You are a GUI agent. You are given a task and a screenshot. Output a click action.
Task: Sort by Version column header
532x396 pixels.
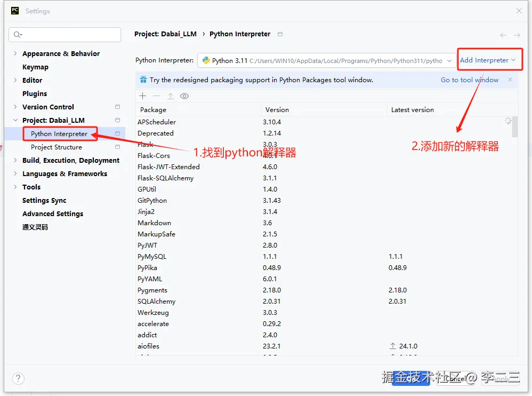point(324,110)
